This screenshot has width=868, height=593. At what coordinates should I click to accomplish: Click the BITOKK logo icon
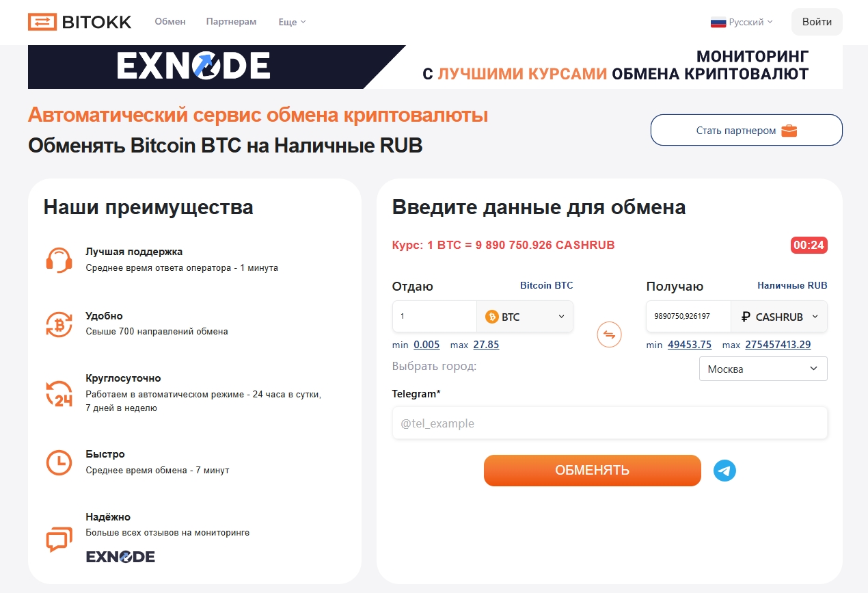click(42, 22)
